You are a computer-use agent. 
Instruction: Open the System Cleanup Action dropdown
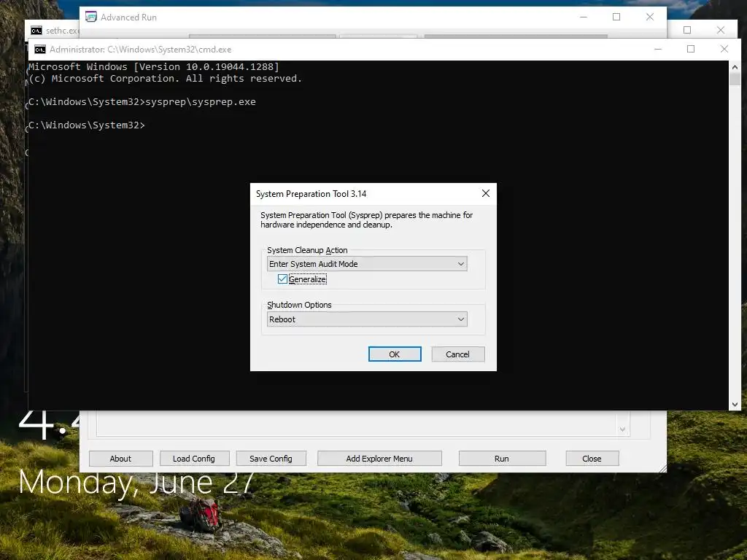(367, 264)
